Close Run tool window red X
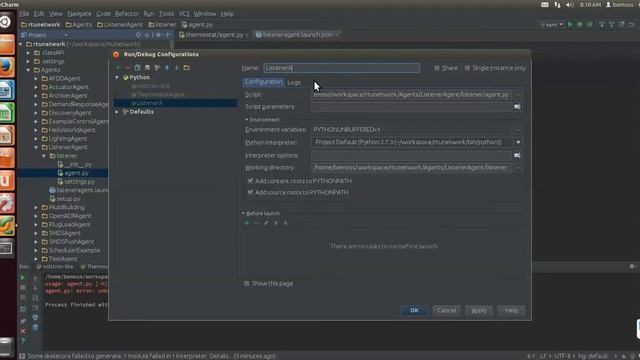Image resolution: width=640 pixels, height=360 pixels. pos(23,331)
